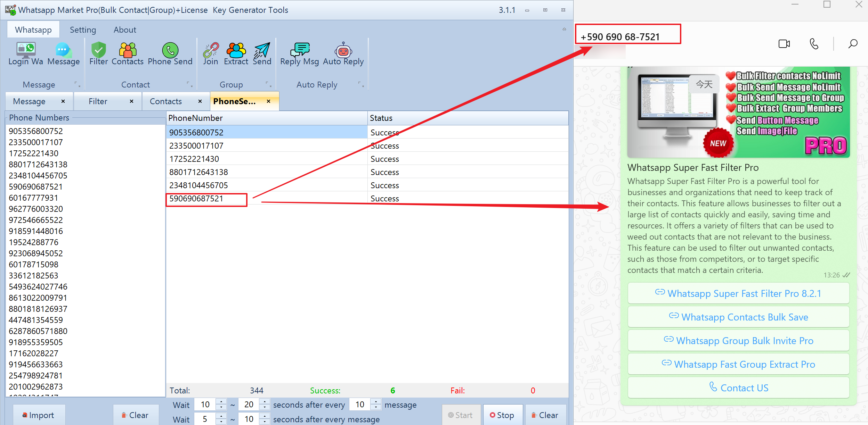Close the Message document tab
Viewport: 868px width, 425px height.
[63, 101]
